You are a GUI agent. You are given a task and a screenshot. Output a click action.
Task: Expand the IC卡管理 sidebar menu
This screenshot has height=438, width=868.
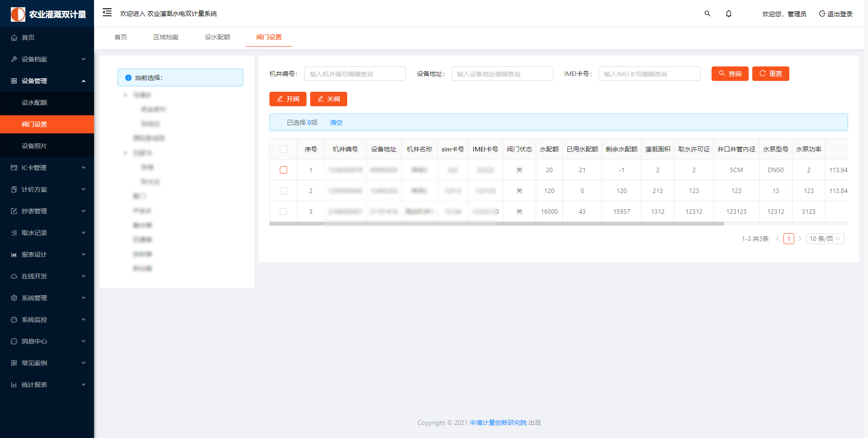[x=47, y=168]
